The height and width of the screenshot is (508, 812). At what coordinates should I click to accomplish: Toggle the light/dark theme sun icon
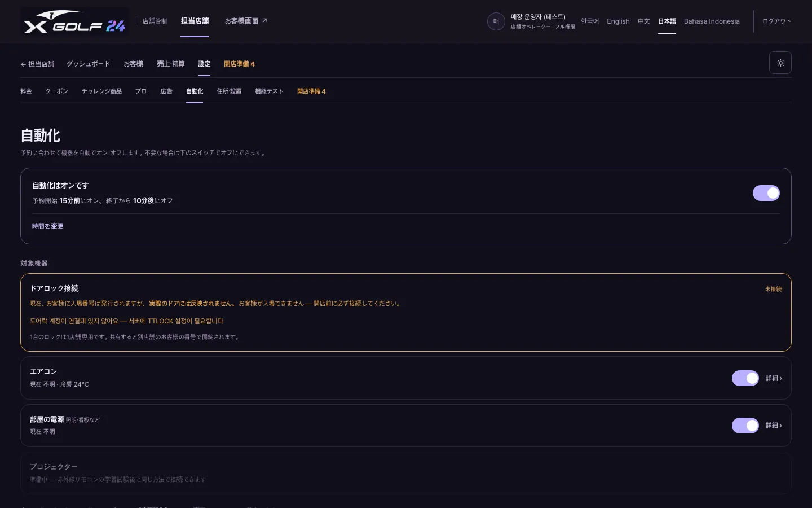(780, 63)
